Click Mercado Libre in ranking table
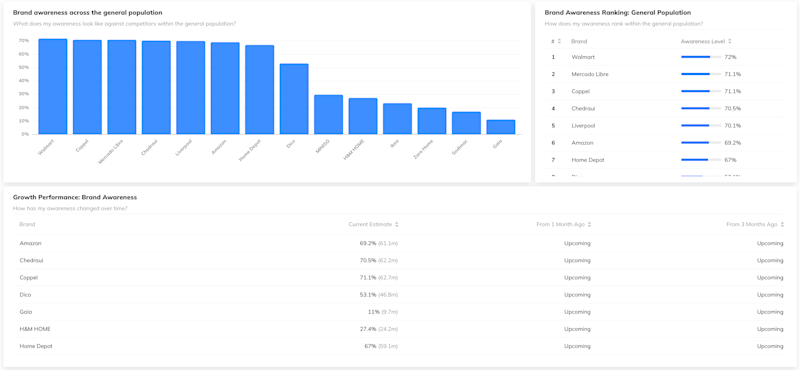 pyautogui.click(x=590, y=75)
